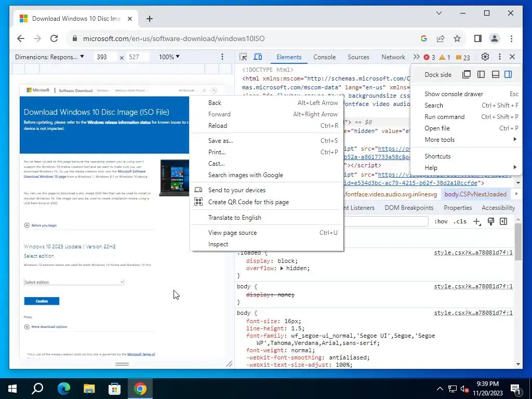Open Windows Start menu
Image resolution: width=532 pixels, height=399 pixels.
click(12, 389)
